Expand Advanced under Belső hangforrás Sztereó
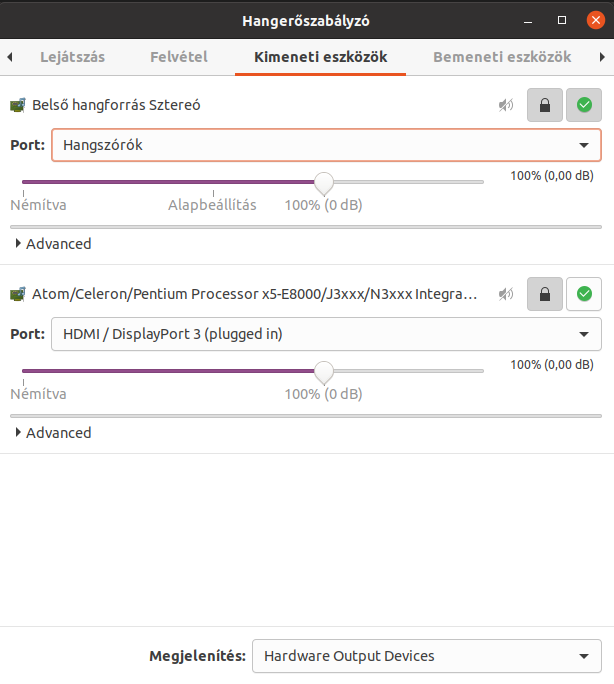Viewport: 614px width, 684px height. 53,244
